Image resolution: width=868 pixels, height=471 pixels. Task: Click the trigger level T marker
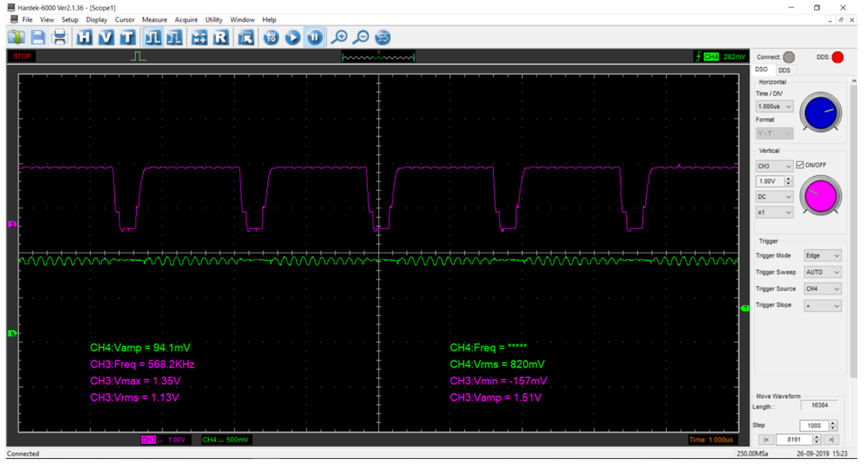click(745, 308)
